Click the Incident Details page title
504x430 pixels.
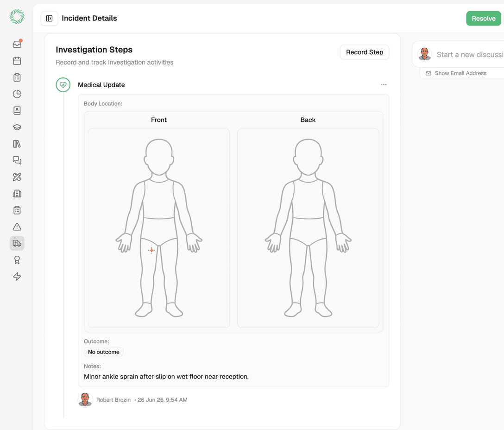click(89, 19)
